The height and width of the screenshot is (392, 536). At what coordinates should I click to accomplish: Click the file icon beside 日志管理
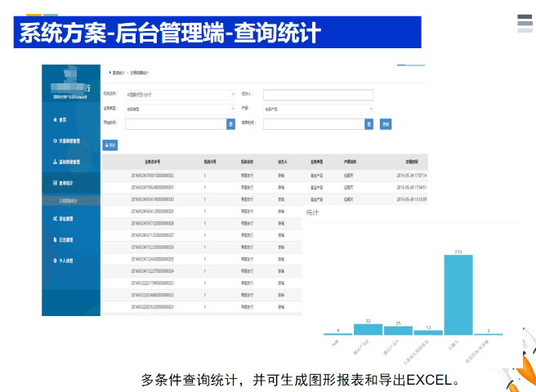point(55,239)
